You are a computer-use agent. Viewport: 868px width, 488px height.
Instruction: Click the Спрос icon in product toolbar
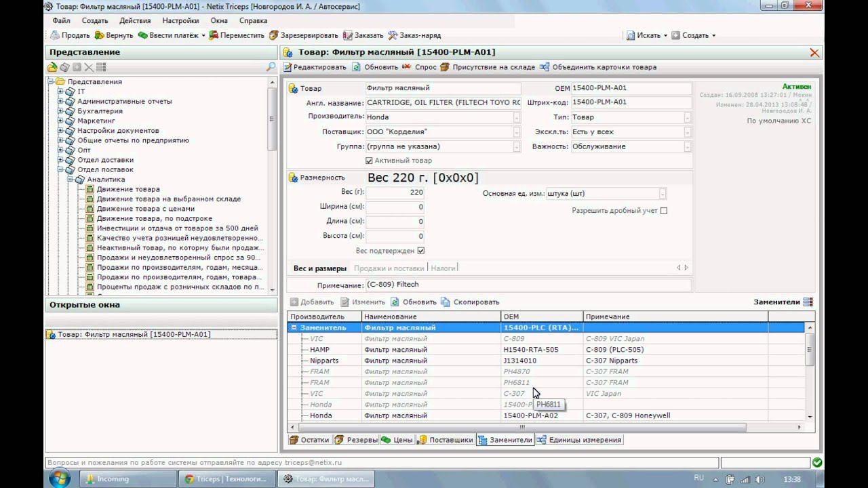[407, 67]
